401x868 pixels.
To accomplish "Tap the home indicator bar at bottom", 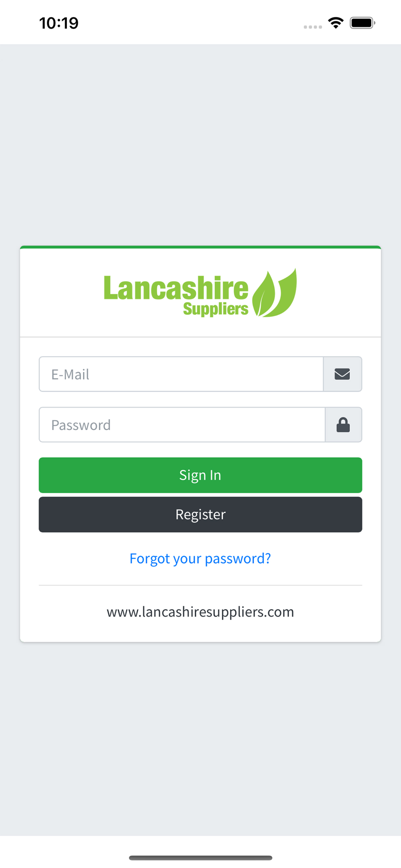I will tap(200, 858).
